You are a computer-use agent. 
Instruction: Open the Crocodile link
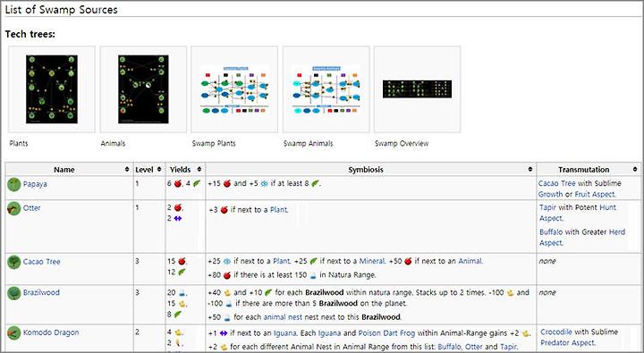(556, 332)
